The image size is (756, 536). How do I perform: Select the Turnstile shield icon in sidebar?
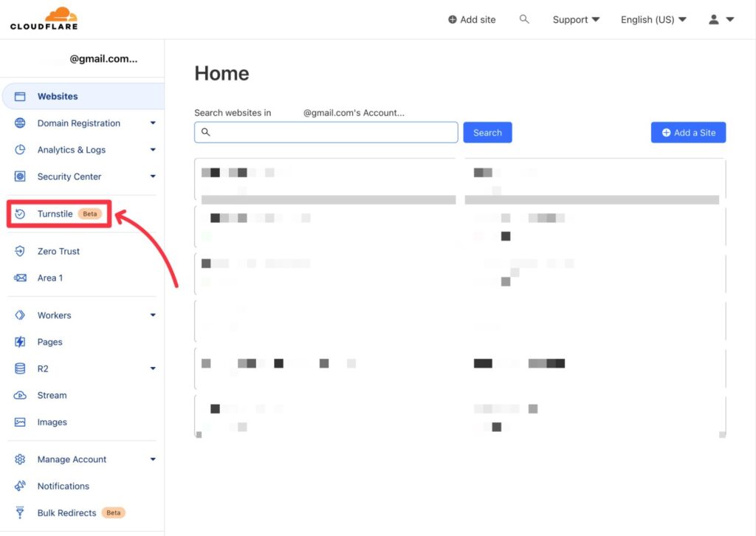tap(21, 213)
